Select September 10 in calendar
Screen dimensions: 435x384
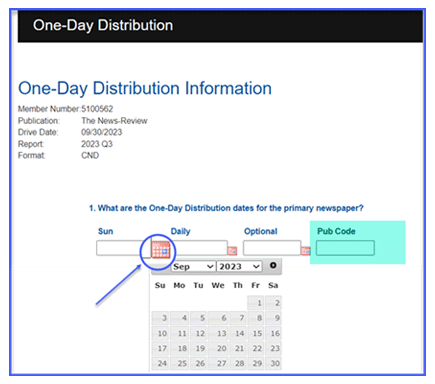[161, 333]
